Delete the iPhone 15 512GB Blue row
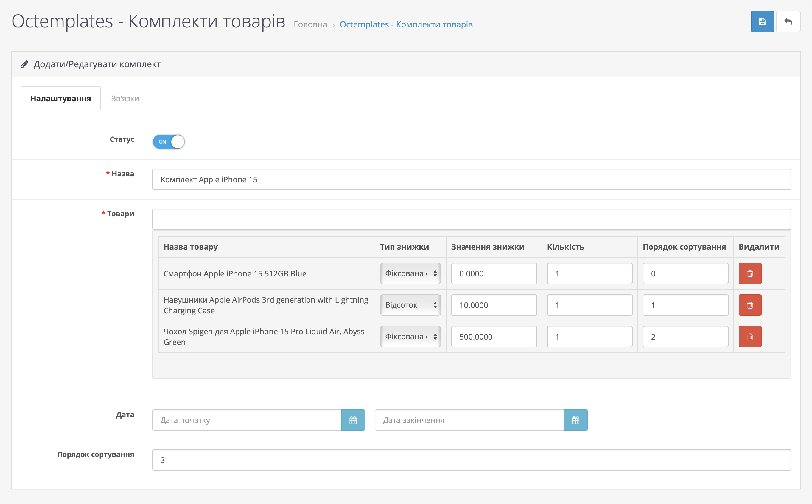Screen dimensions: 812x504 click(x=750, y=273)
